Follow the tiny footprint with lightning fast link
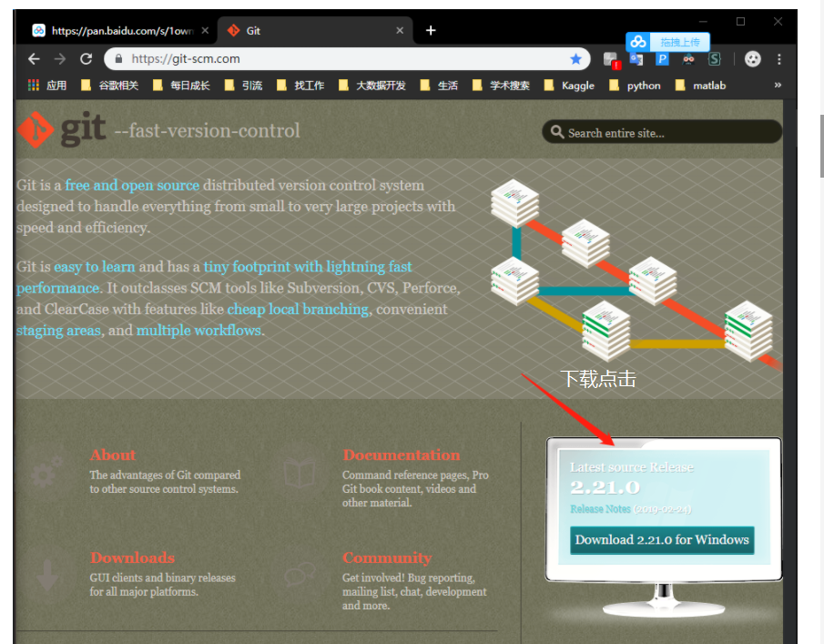824x644 pixels. [x=308, y=267]
